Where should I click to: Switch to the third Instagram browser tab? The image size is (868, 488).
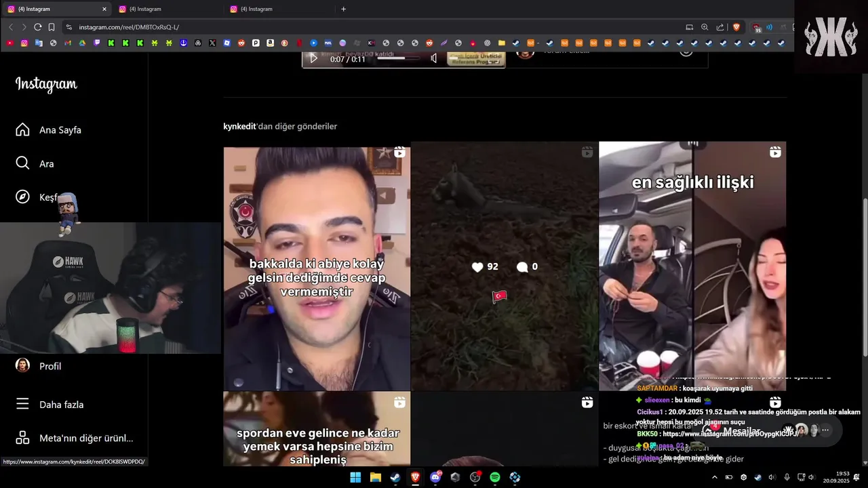tap(279, 9)
